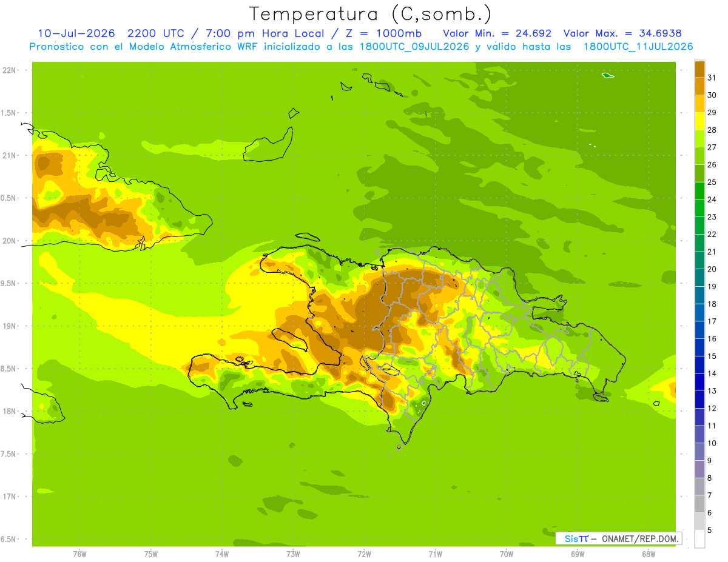The width and height of the screenshot is (728, 562).
Task: Click the "8.5N" latitude axis label
Action: tap(9, 369)
